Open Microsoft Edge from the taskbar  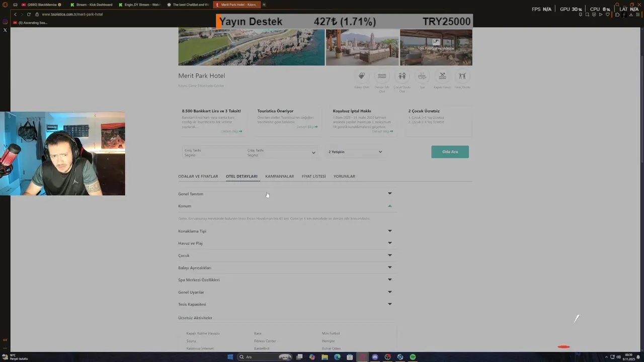pyautogui.click(x=337, y=357)
